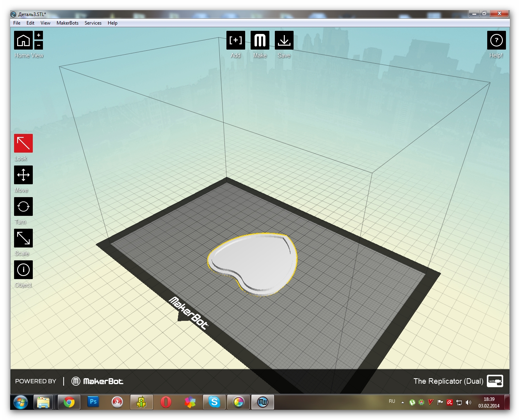Launch Google Chrome from the taskbar
The image size is (520, 420).
click(x=69, y=402)
